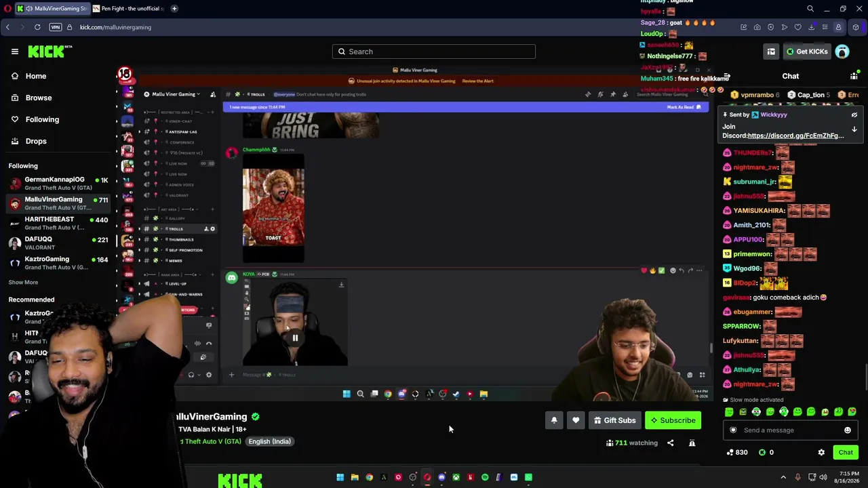Click the Kick search field
Viewport: 868px width, 488px height.
click(x=434, y=52)
